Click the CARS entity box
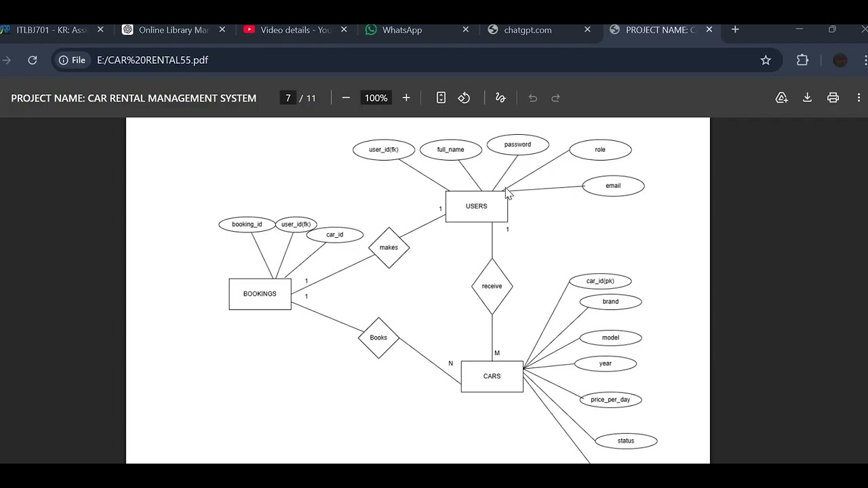Image resolution: width=868 pixels, height=488 pixels. coord(492,376)
